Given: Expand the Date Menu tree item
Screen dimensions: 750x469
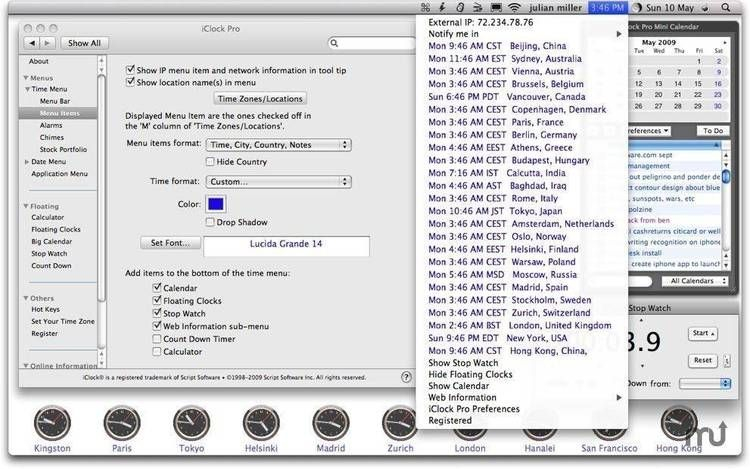Looking at the screenshot, I should coord(27,162).
